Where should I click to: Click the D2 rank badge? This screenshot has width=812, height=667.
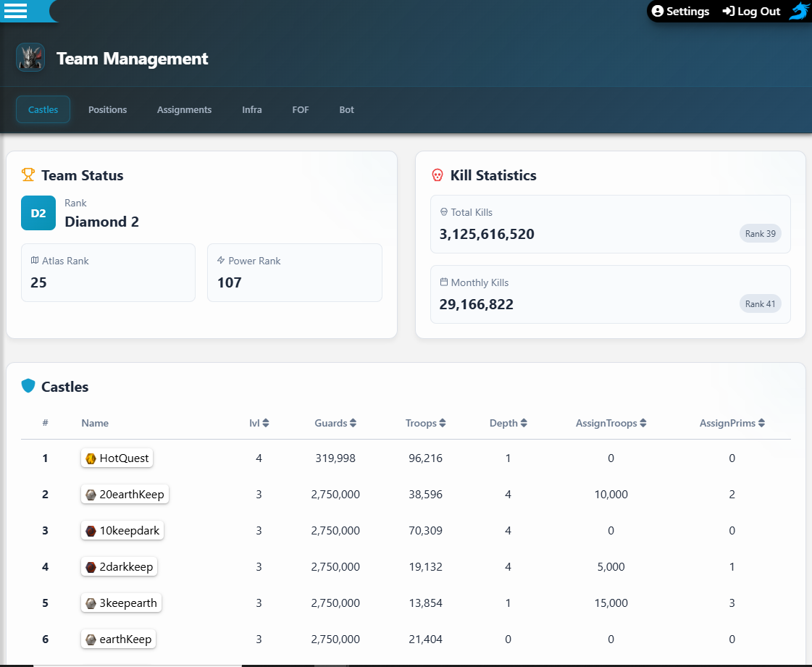(x=38, y=213)
